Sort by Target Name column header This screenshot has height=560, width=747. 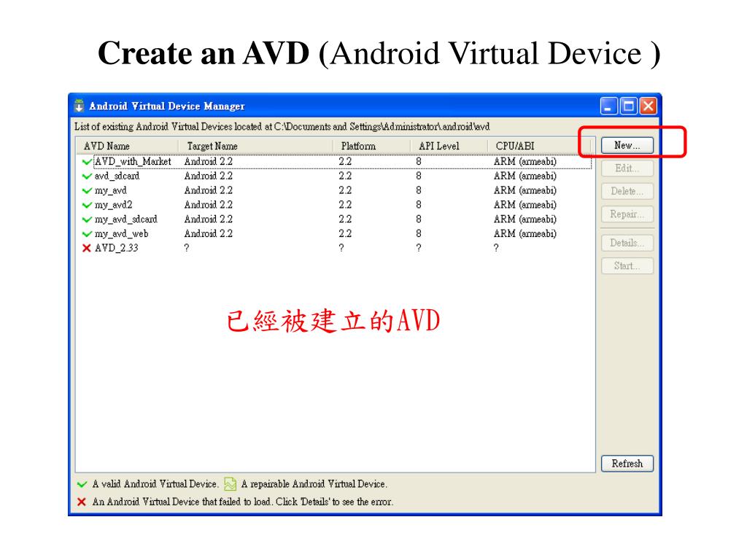click(x=255, y=146)
